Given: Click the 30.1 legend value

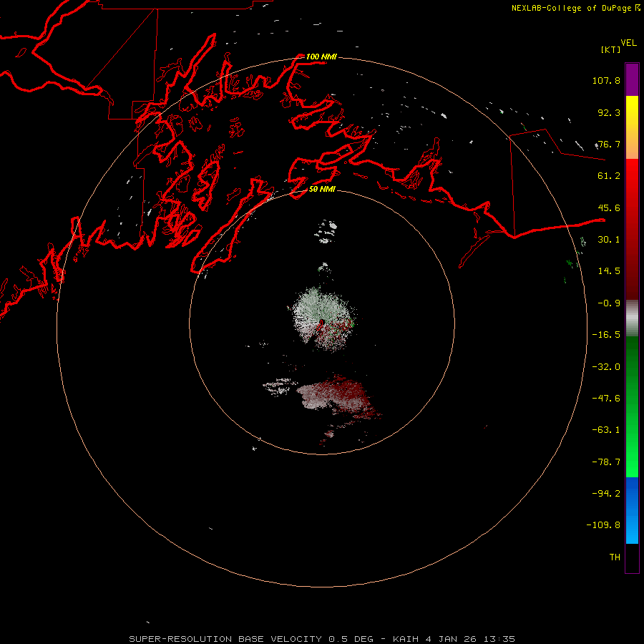Looking at the screenshot, I should [609, 240].
